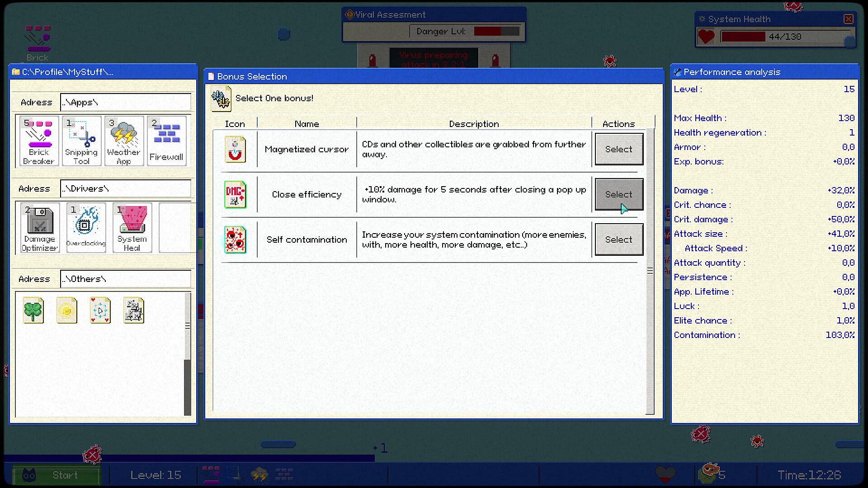Click the Danger Lvl progress bar
The image size is (868, 488).
pos(496,31)
